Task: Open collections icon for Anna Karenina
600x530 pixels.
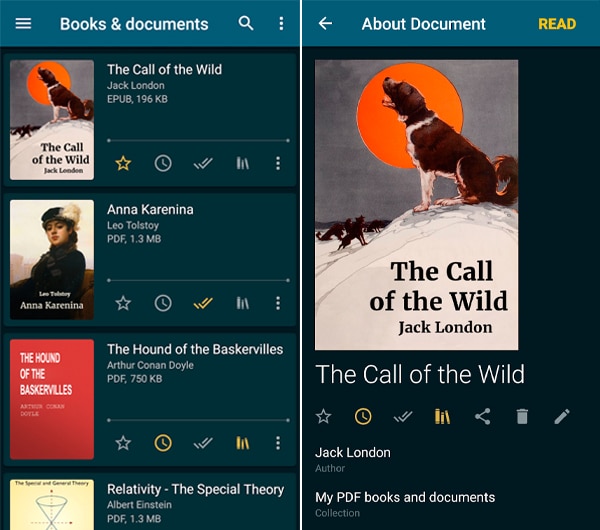Action: tap(242, 303)
